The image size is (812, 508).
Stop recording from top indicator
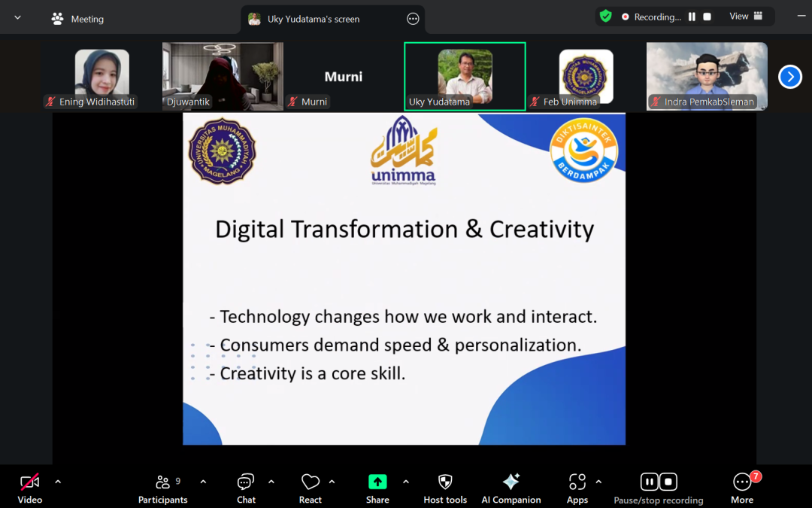[707, 17]
